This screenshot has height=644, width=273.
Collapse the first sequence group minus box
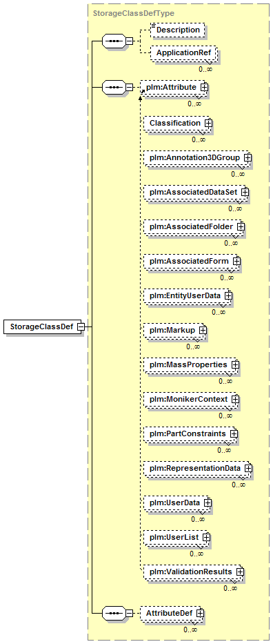(x=129, y=41)
